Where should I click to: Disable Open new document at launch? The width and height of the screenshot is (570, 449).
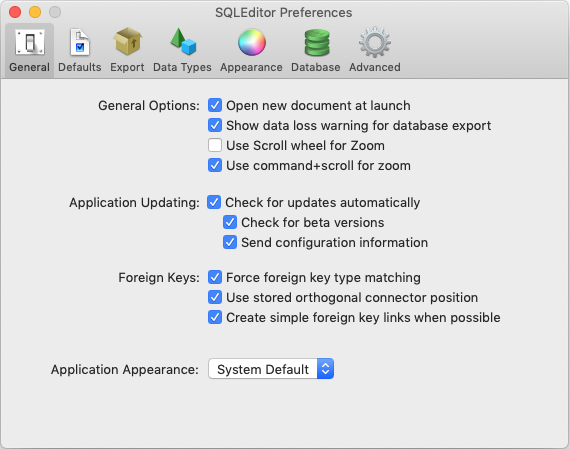point(215,105)
